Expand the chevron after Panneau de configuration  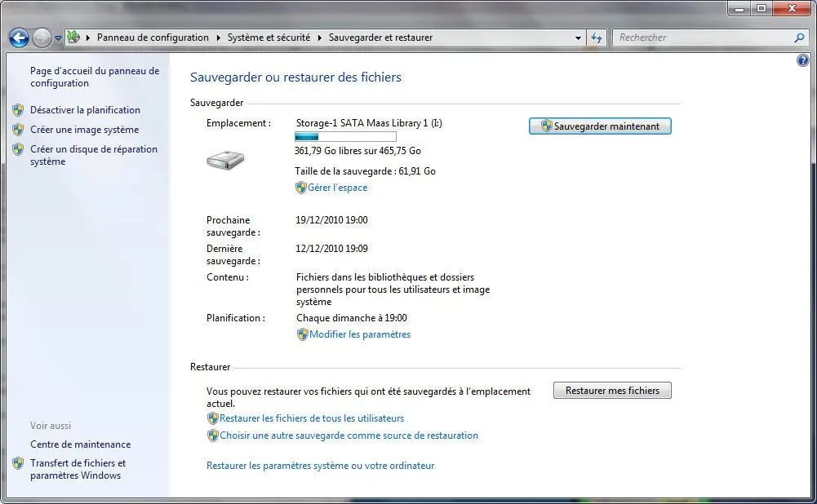(218, 38)
